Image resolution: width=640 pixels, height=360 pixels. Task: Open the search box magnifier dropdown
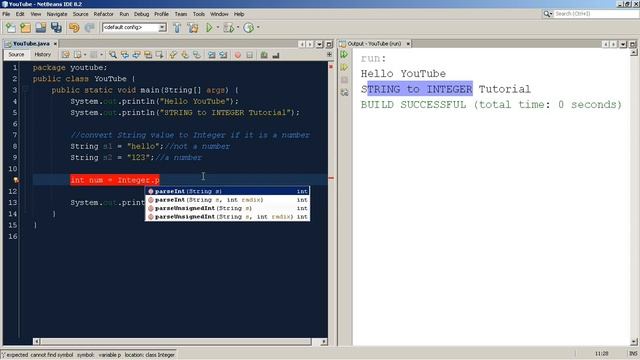(x=547, y=14)
